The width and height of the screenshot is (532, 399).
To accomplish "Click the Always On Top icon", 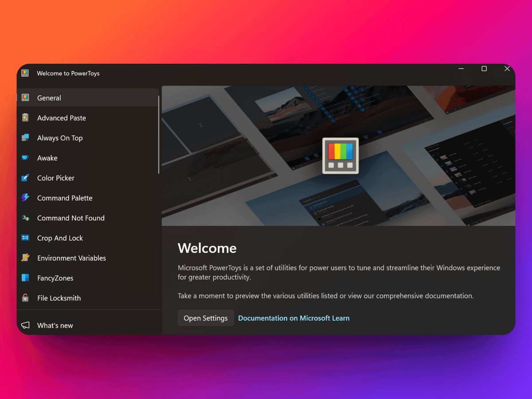I will click(25, 138).
